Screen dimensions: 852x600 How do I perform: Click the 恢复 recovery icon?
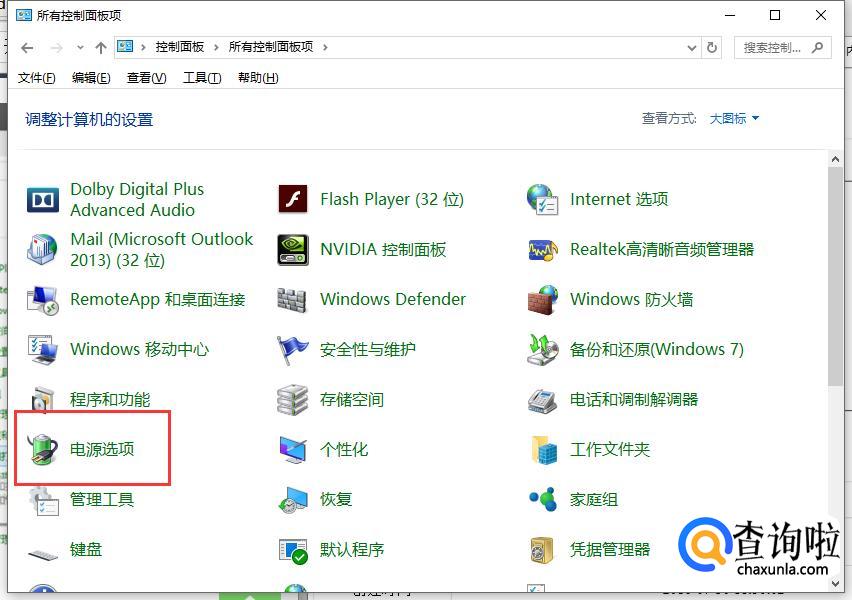[x=293, y=500]
